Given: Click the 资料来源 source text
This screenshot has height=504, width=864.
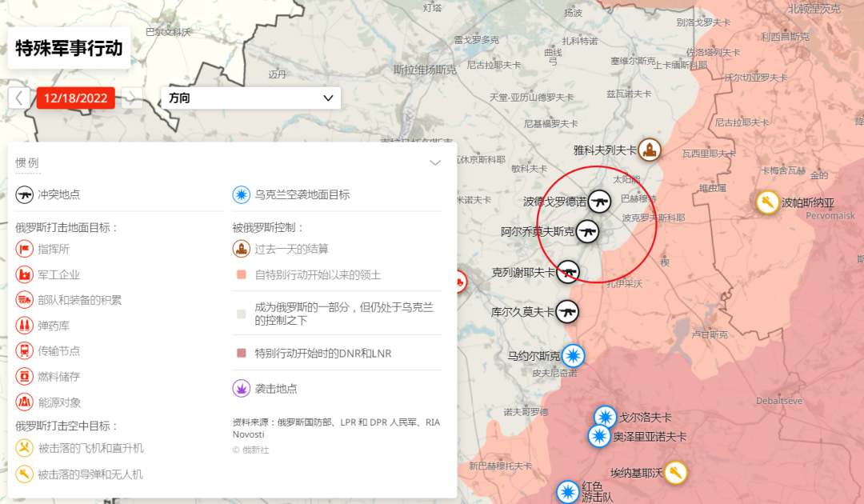Looking at the screenshot, I should pyautogui.click(x=336, y=428).
